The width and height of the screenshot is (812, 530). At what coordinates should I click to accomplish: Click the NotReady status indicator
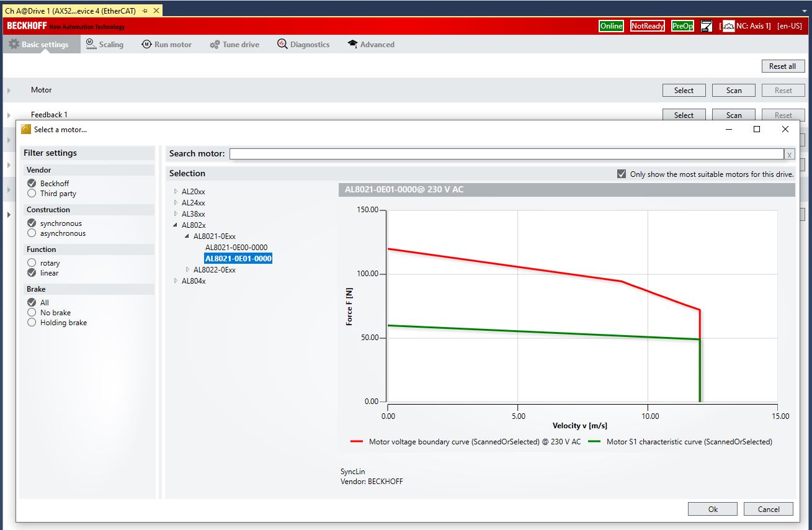point(648,26)
